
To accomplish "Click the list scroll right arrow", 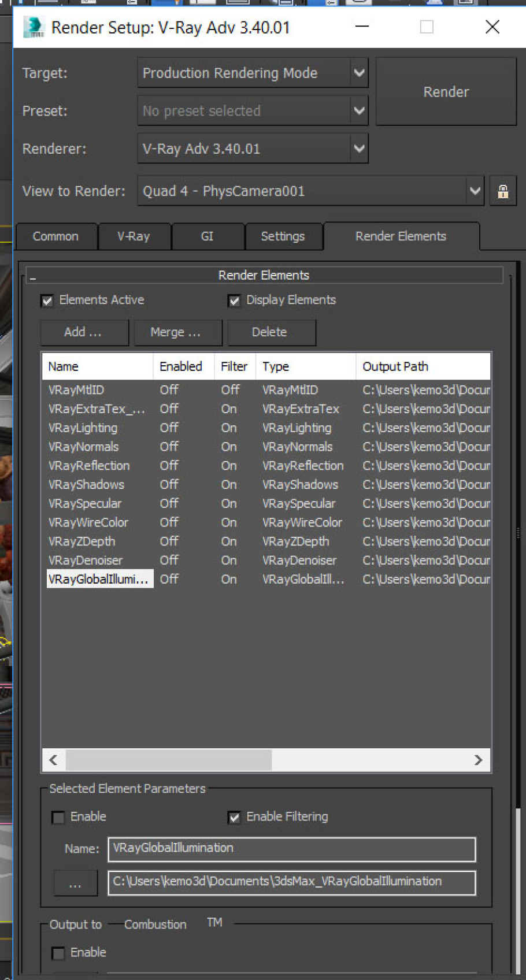I will coord(478,760).
